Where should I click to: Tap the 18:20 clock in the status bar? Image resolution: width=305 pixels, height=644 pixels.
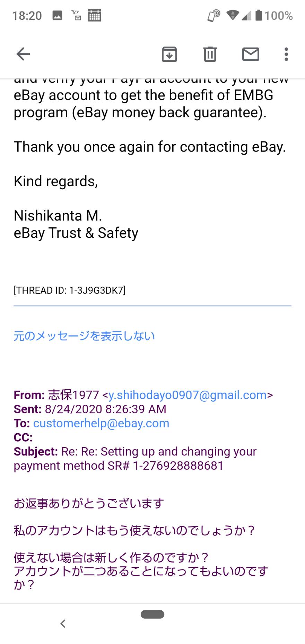[27, 16]
